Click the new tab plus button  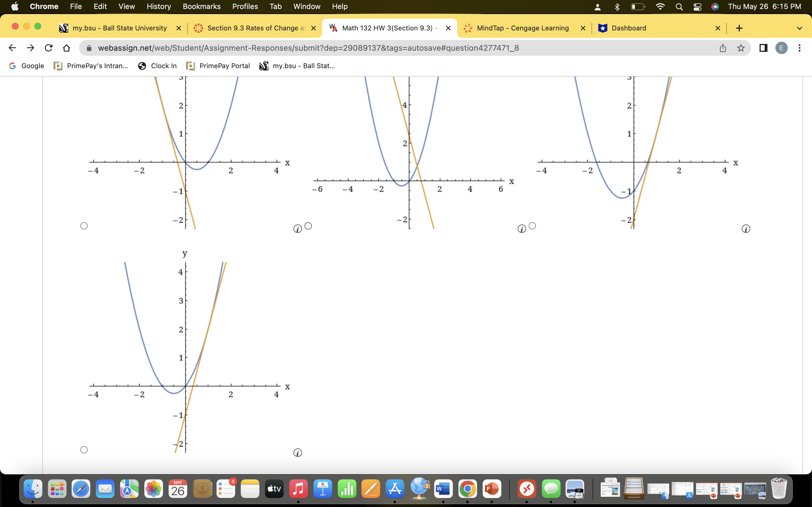740,28
